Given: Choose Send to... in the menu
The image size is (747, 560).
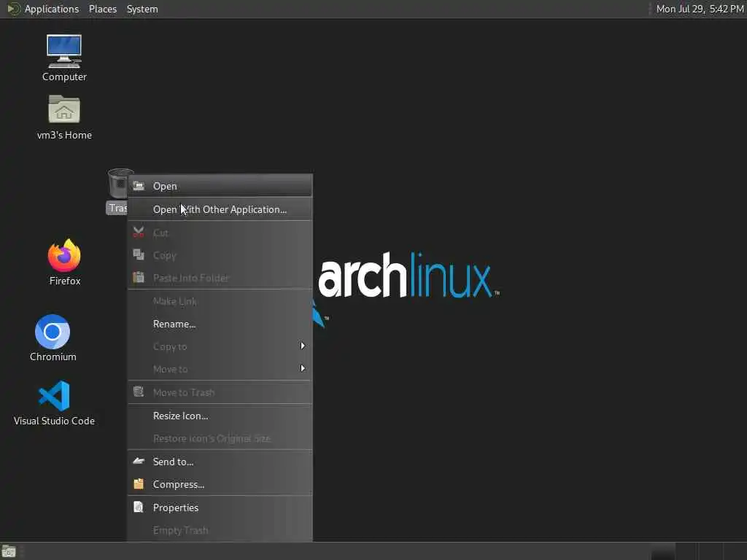Looking at the screenshot, I should [220, 462].
